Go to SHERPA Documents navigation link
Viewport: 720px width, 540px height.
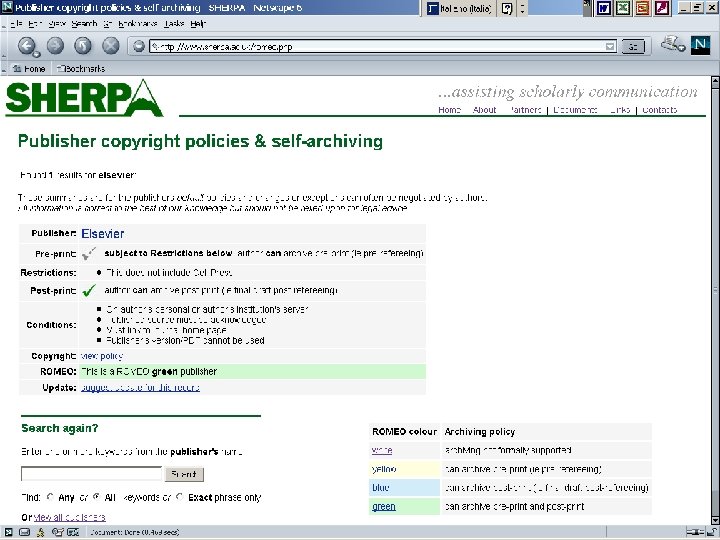(575, 110)
